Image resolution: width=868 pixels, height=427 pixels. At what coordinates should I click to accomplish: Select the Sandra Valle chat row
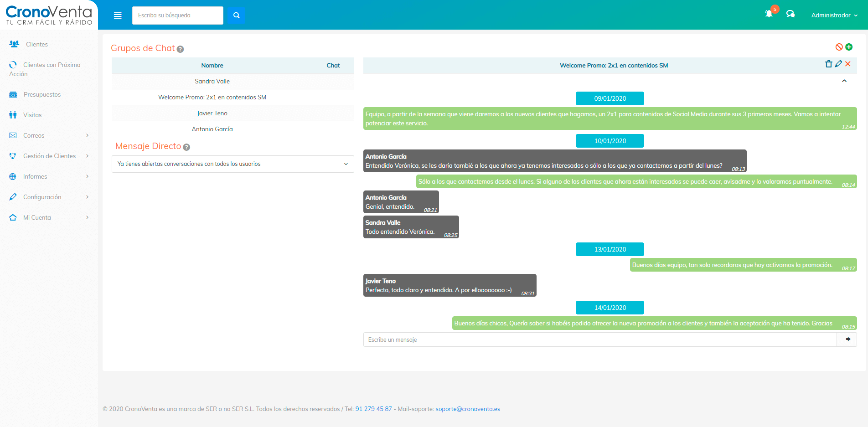(x=232, y=81)
